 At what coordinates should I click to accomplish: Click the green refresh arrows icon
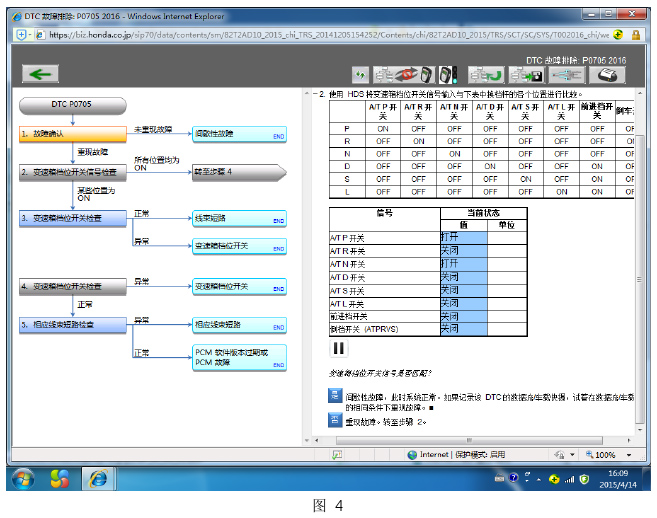360,75
